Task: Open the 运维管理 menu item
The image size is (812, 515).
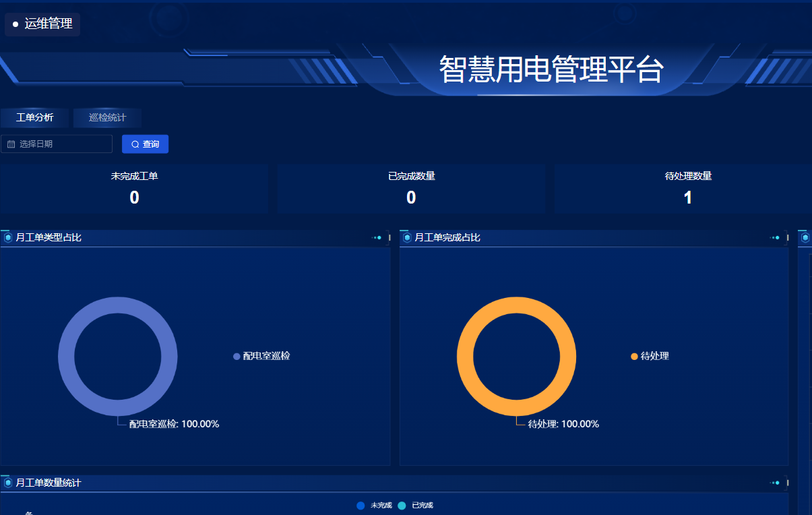Action: [x=42, y=24]
